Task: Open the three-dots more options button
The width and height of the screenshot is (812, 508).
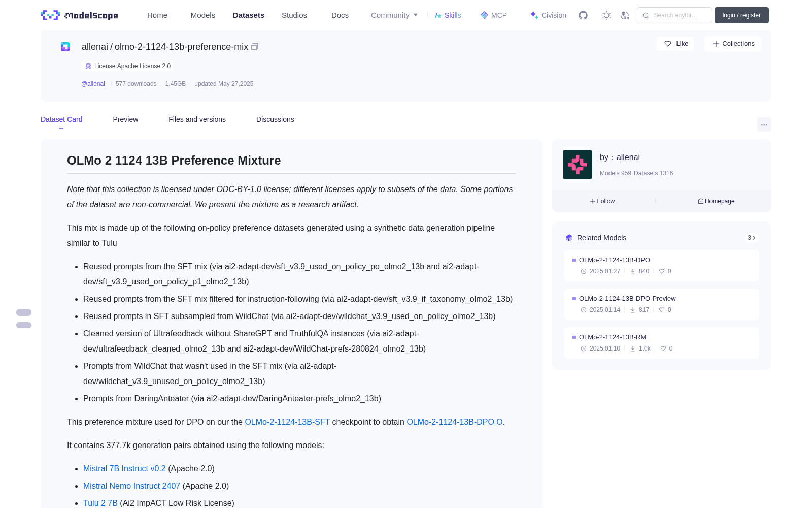Action: [x=764, y=124]
